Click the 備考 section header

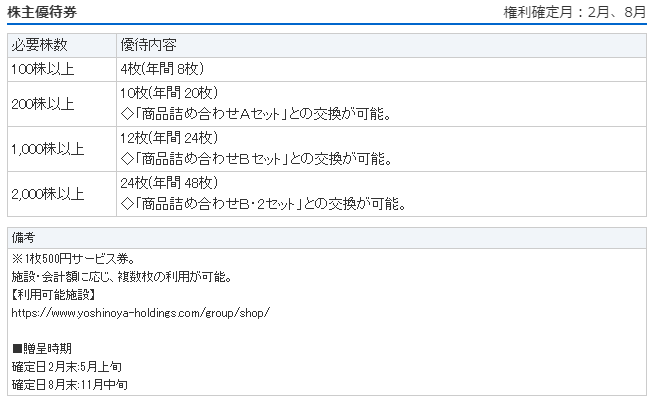tap(24, 238)
